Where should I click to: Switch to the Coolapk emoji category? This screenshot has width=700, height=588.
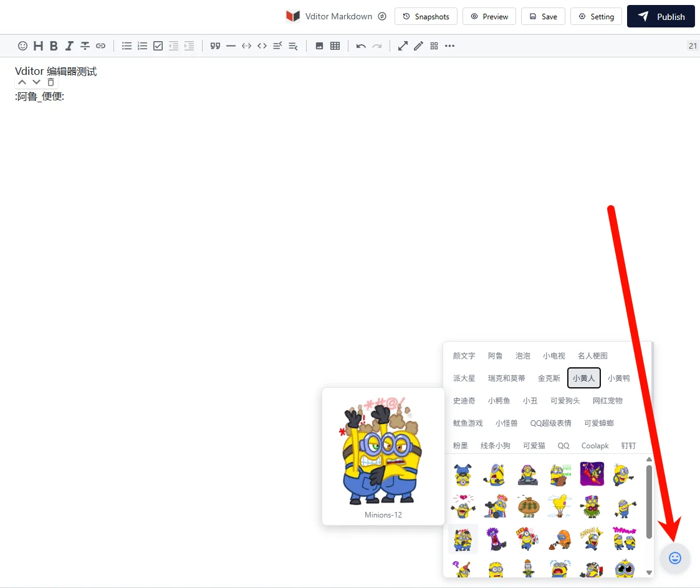pos(595,445)
